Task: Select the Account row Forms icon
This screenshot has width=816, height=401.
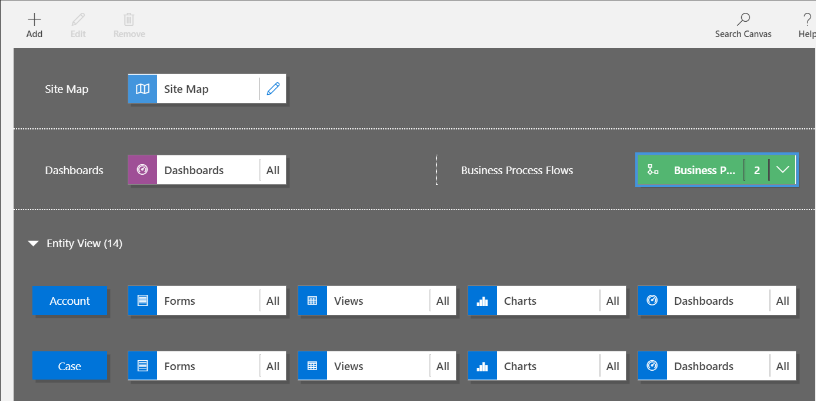Action: [x=143, y=301]
